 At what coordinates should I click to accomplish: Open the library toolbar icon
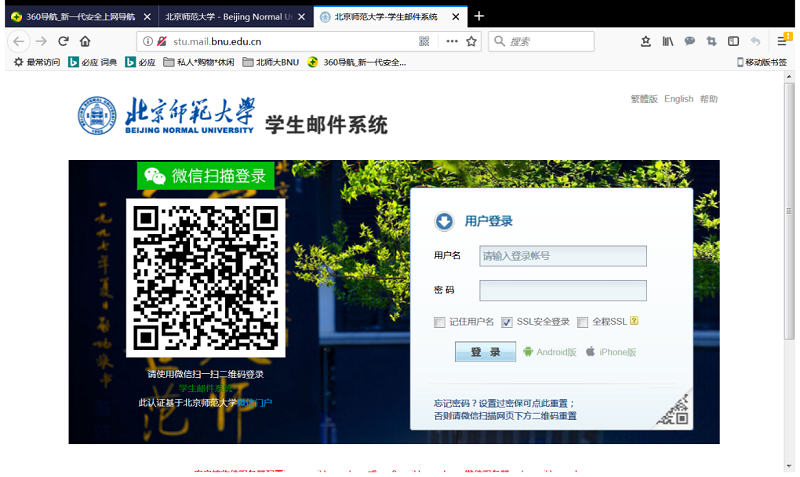pos(668,41)
